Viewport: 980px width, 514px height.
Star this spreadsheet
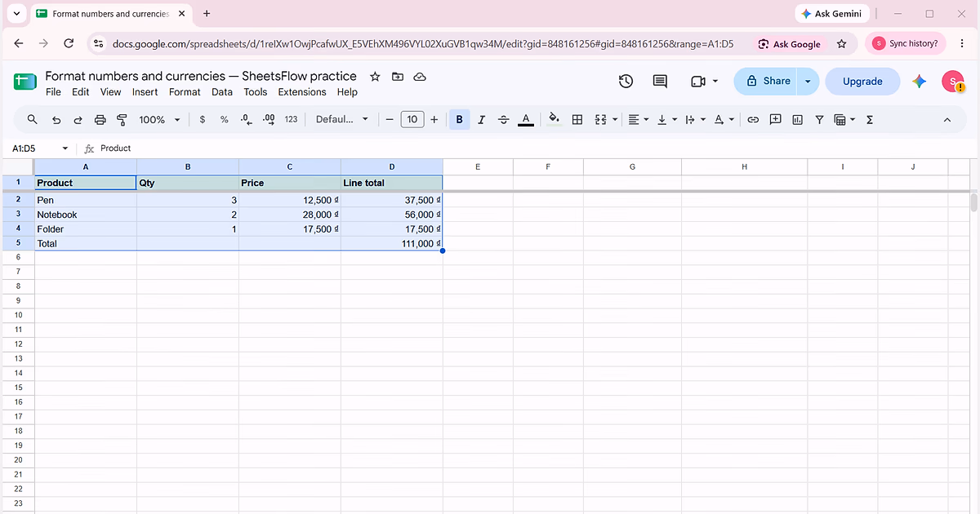[375, 77]
